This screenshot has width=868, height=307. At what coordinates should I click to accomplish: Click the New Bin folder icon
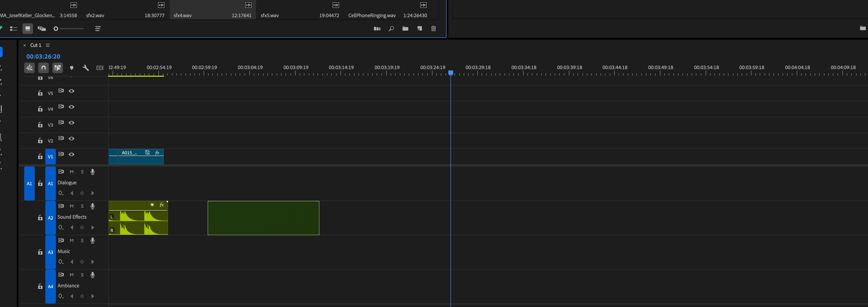[x=405, y=29]
